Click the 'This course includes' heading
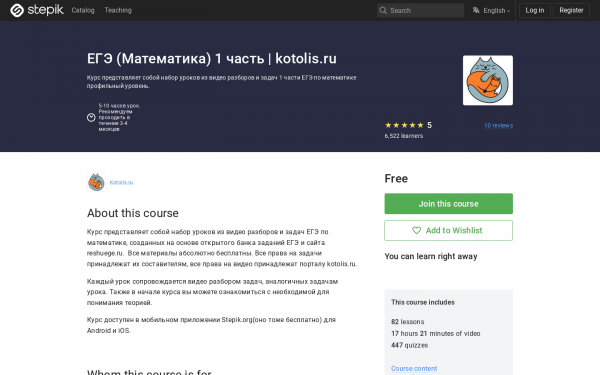This screenshot has height=375, width=600. pos(423,302)
